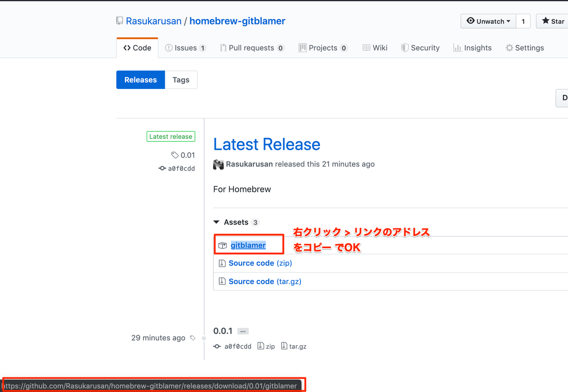This screenshot has height=392, width=568.
Task: Click the download icon beside Source code (tar.gz)
Action: click(x=222, y=281)
